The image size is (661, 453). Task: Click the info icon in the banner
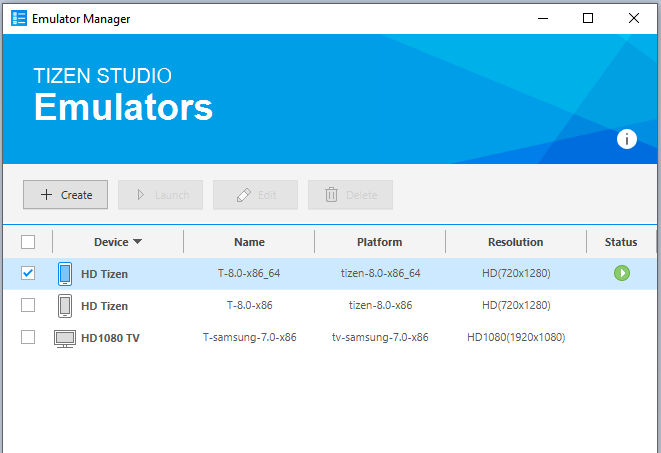click(627, 139)
